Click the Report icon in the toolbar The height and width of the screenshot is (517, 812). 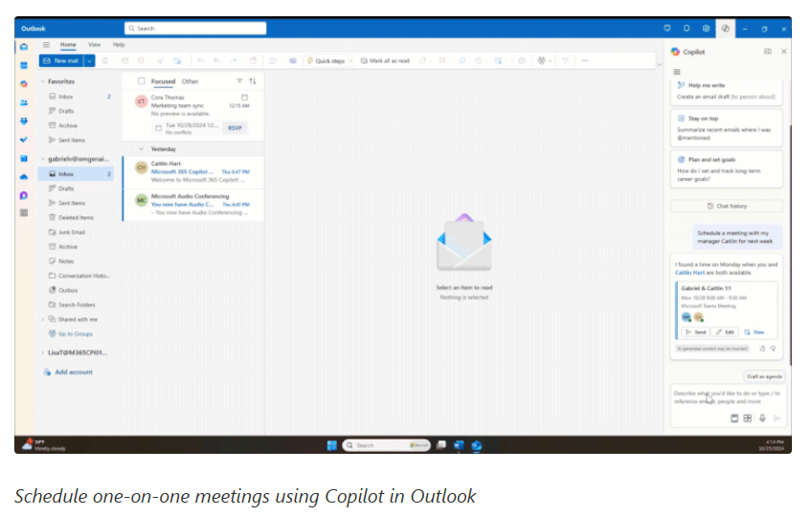[x=141, y=60]
